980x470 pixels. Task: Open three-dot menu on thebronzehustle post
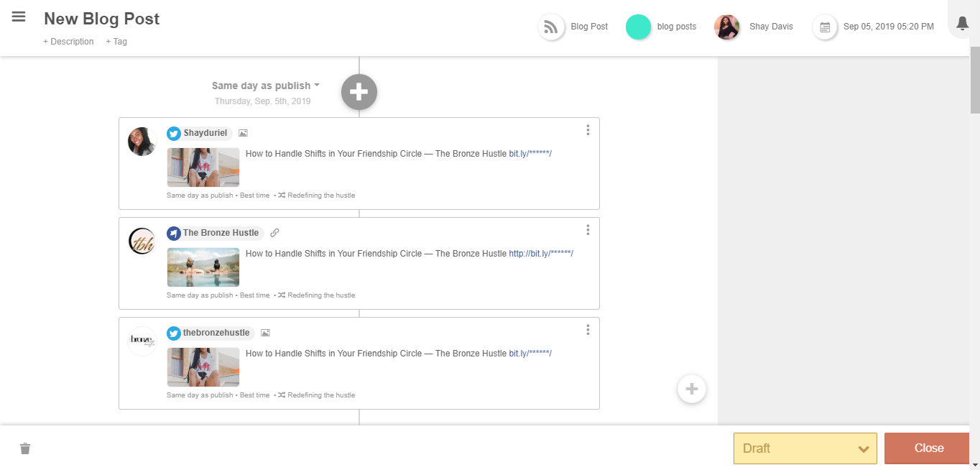tap(588, 330)
